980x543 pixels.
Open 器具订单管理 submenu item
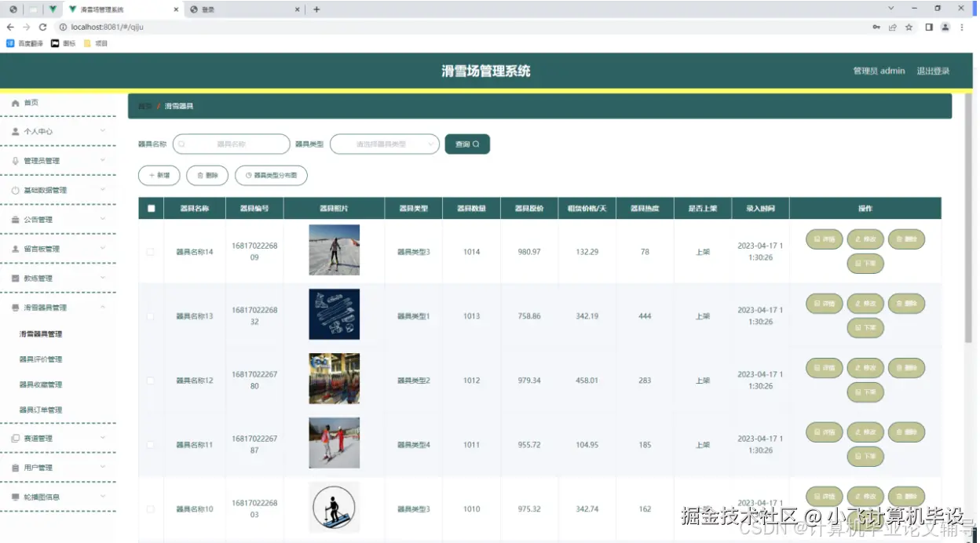pyautogui.click(x=41, y=410)
